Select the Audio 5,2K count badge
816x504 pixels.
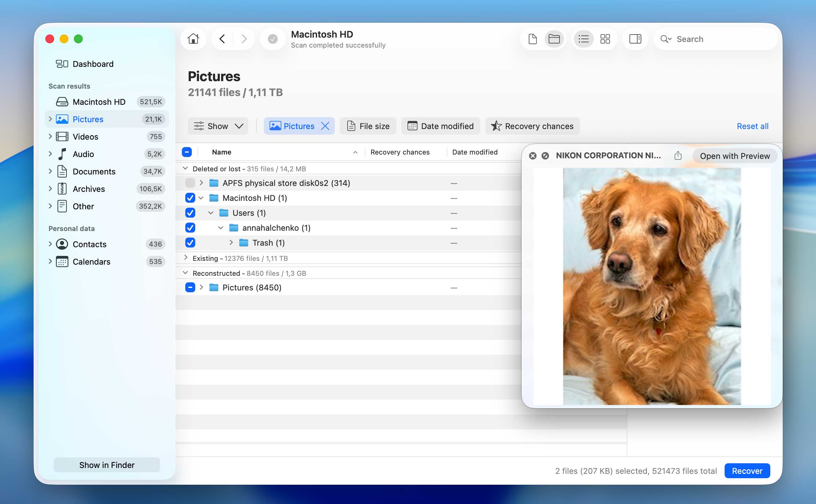[154, 154]
